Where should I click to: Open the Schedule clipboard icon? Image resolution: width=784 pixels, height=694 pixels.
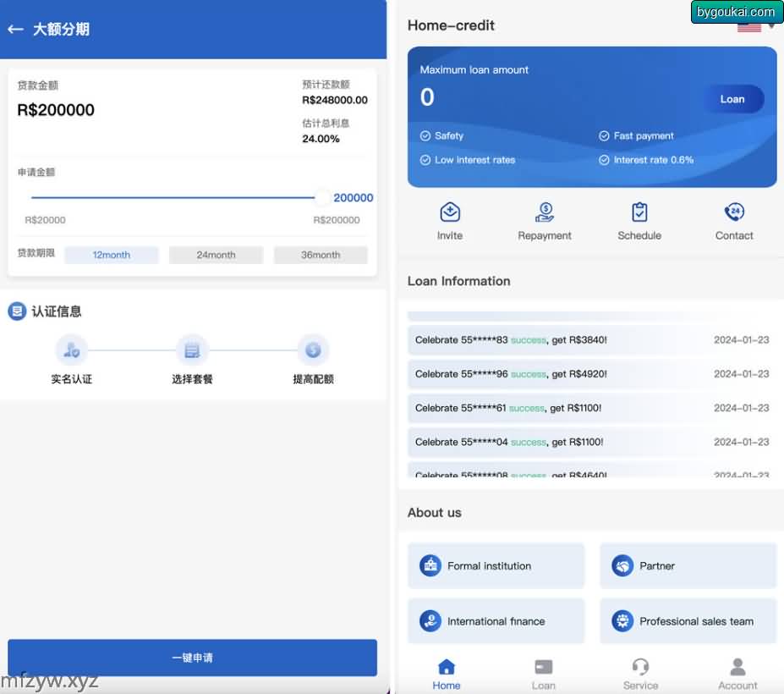(x=639, y=212)
